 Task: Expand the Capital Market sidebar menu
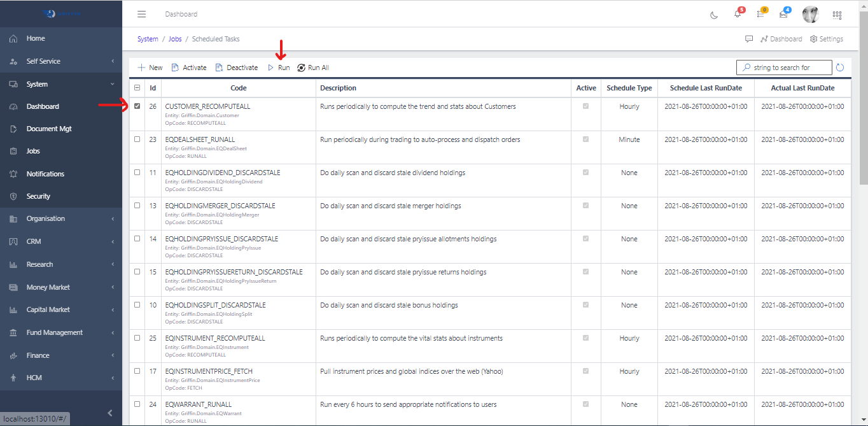coord(61,309)
